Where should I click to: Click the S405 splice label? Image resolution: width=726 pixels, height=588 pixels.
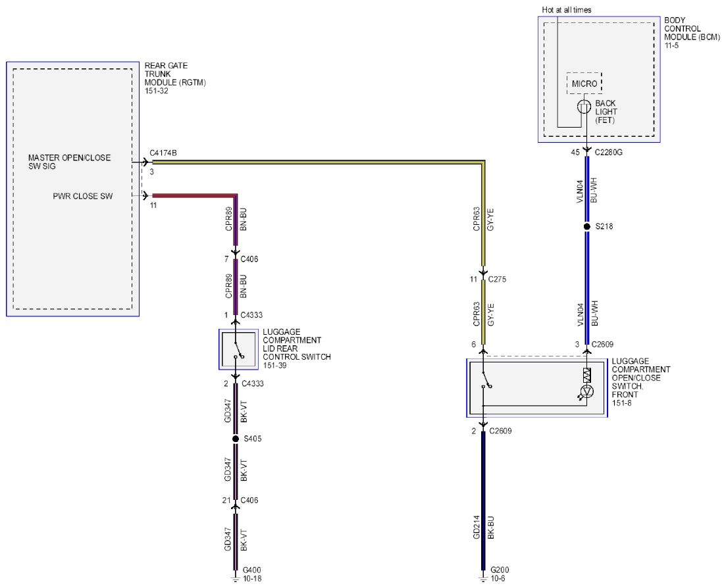click(x=252, y=439)
